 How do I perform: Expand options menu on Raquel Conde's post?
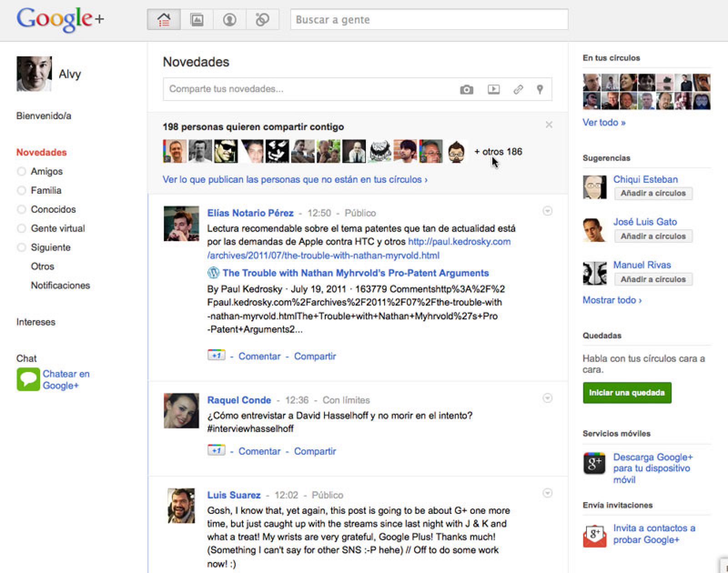coord(547,398)
